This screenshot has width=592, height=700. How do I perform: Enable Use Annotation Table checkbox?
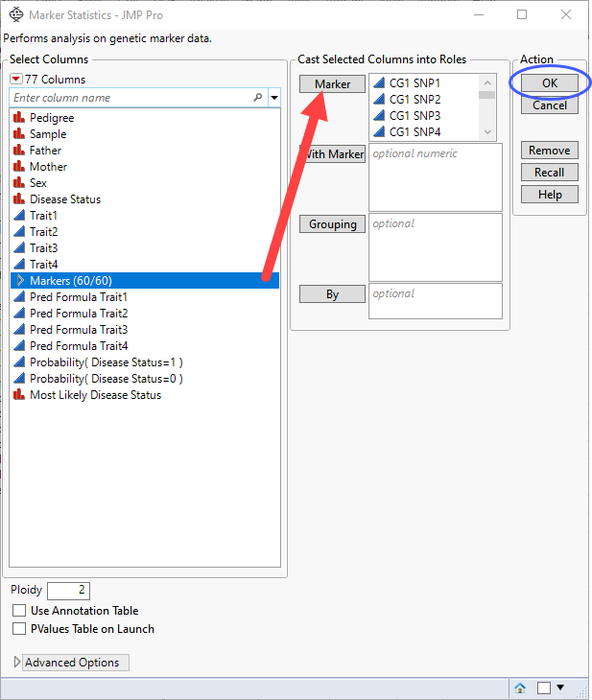point(19,610)
